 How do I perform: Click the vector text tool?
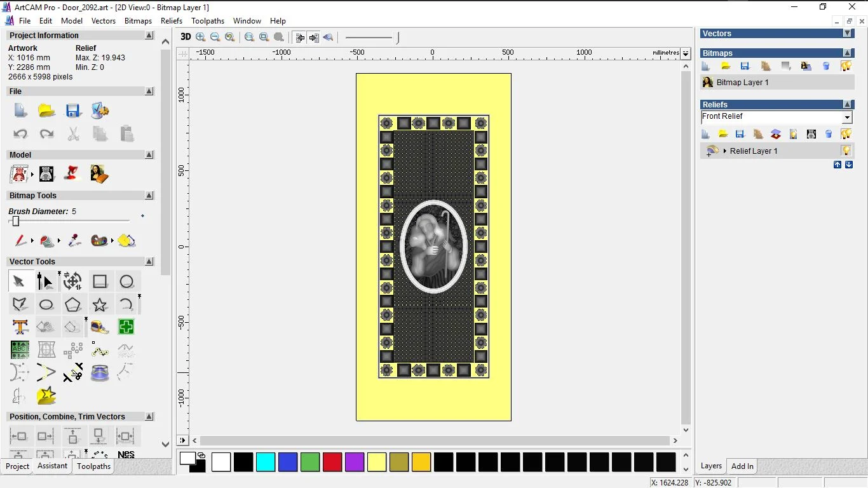[20, 327]
